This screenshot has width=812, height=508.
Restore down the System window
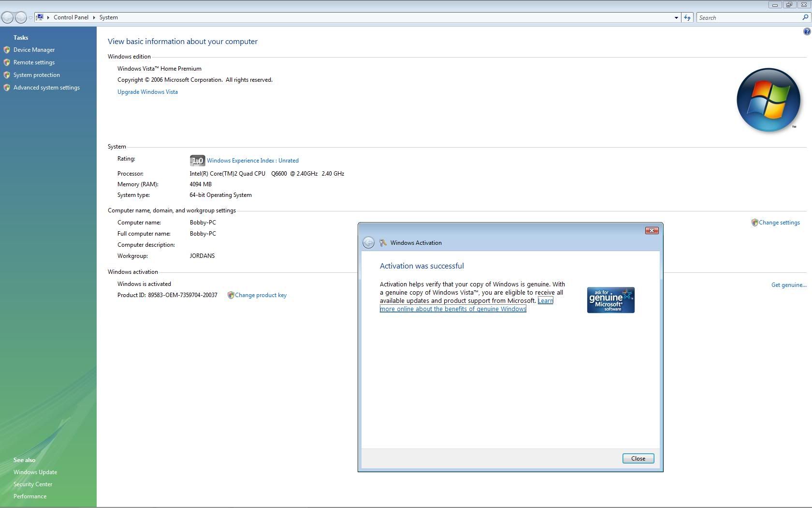tap(789, 5)
